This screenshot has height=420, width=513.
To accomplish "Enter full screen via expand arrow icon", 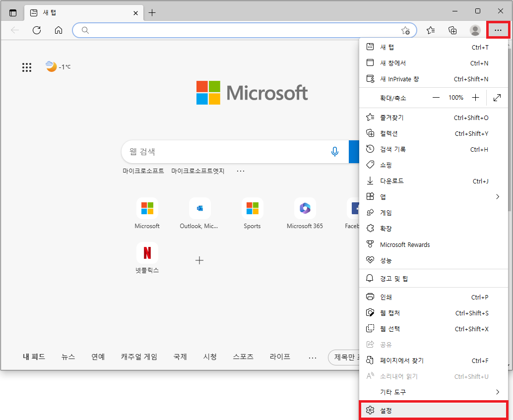I will point(497,98).
